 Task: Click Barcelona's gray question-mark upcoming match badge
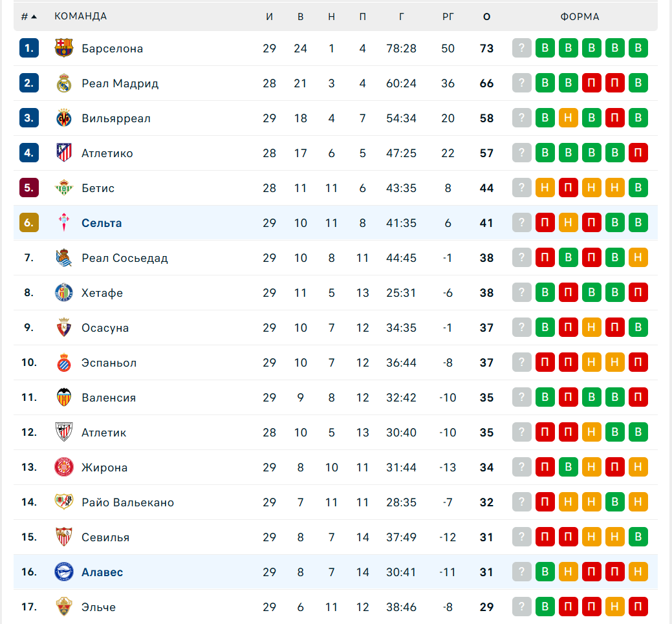tap(522, 48)
